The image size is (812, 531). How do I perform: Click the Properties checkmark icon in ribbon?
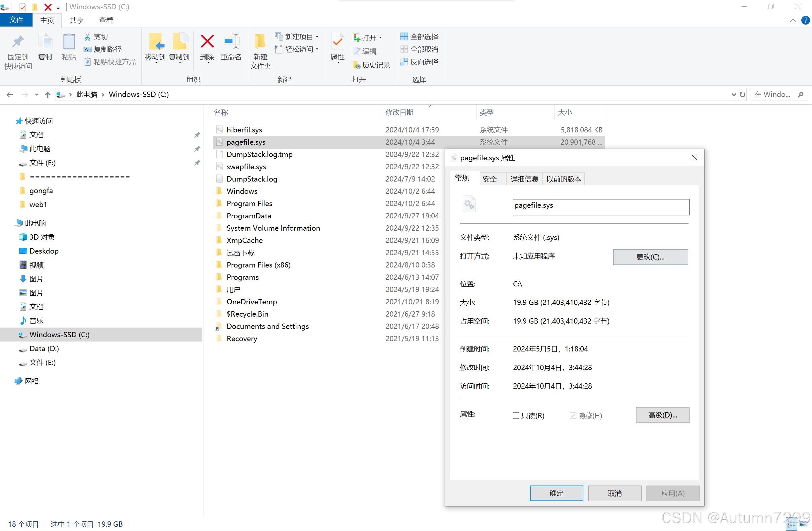point(337,42)
